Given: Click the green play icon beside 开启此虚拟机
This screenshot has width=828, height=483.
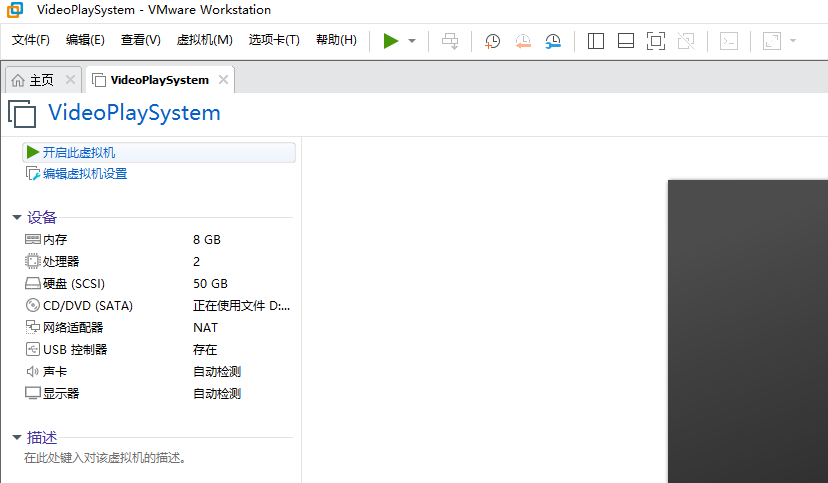Looking at the screenshot, I should click(33, 152).
